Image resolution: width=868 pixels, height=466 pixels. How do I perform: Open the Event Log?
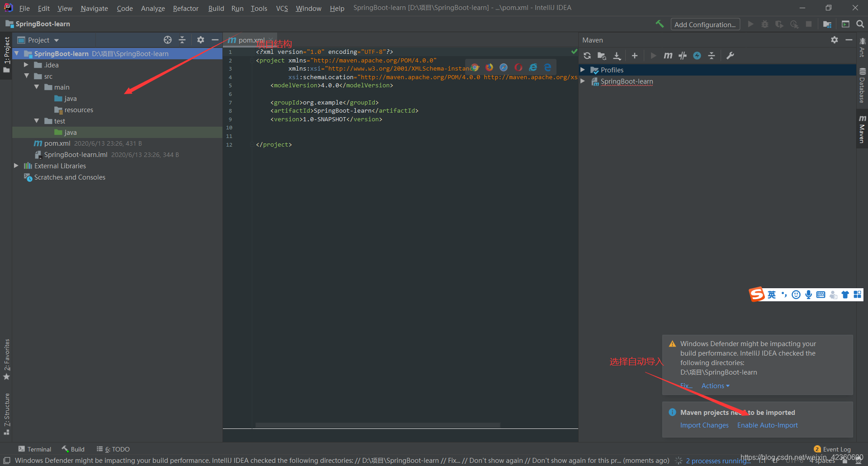pyautogui.click(x=832, y=449)
